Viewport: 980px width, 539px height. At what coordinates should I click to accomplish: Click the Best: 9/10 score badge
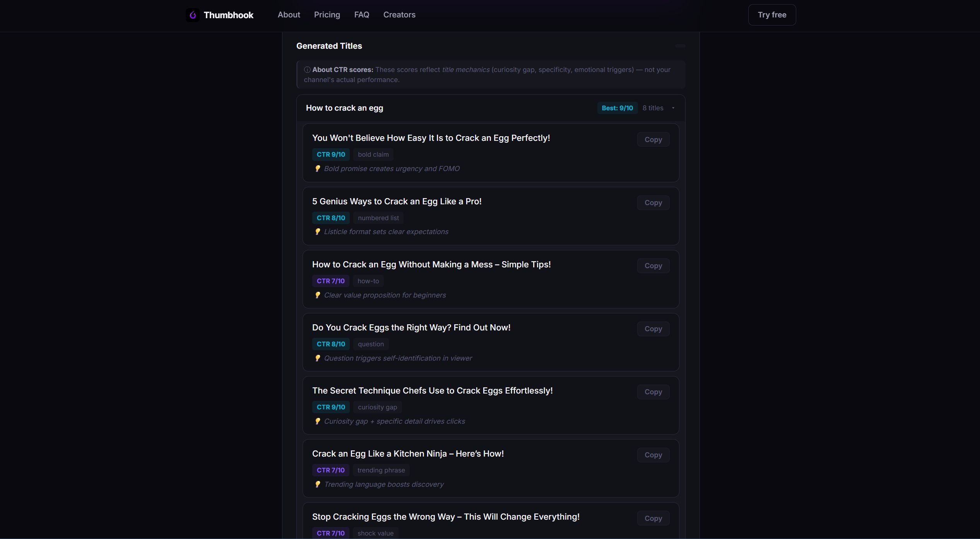(x=617, y=108)
